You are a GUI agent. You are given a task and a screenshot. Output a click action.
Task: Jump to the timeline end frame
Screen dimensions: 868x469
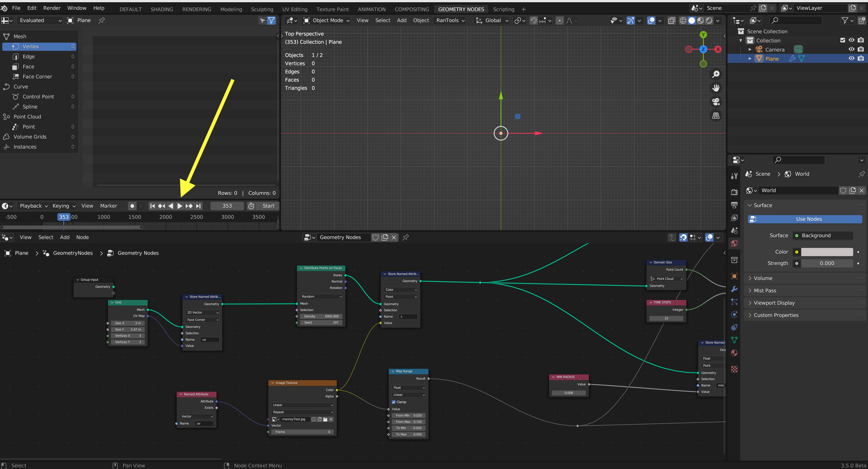tap(199, 206)
